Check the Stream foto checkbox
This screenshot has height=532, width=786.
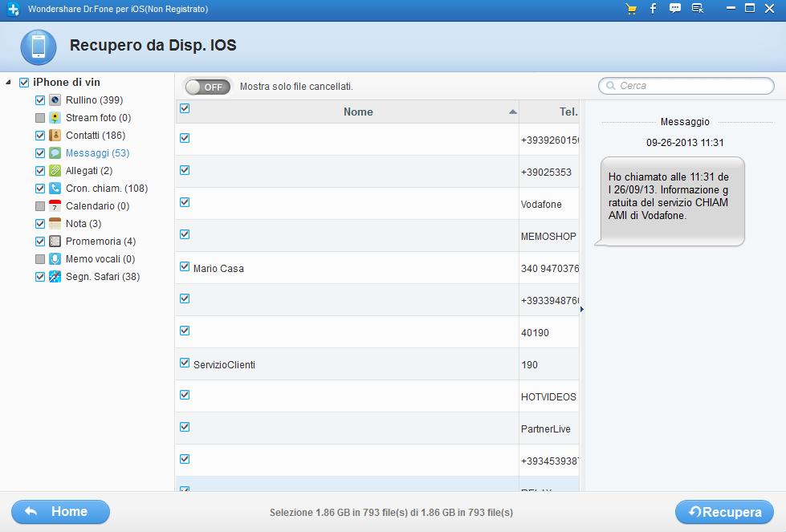click(x=40, y=118)
